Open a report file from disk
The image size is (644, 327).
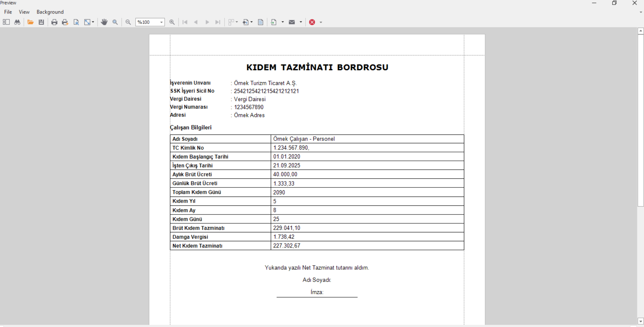click(30, 22)
